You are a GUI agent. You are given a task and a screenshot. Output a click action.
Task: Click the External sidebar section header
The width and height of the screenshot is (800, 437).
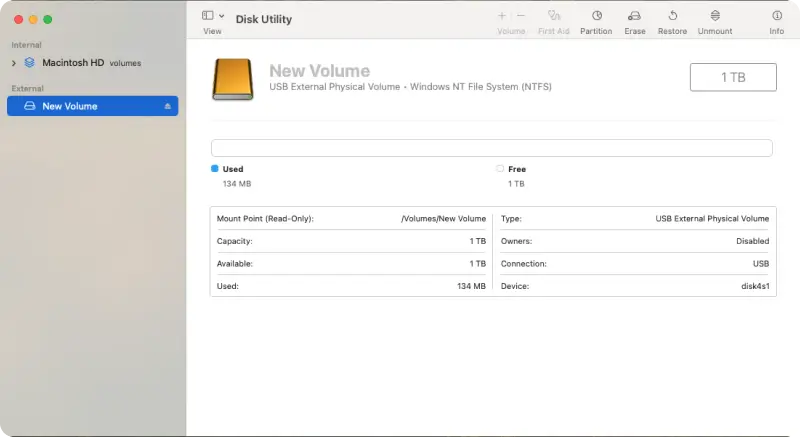(28, 88)
